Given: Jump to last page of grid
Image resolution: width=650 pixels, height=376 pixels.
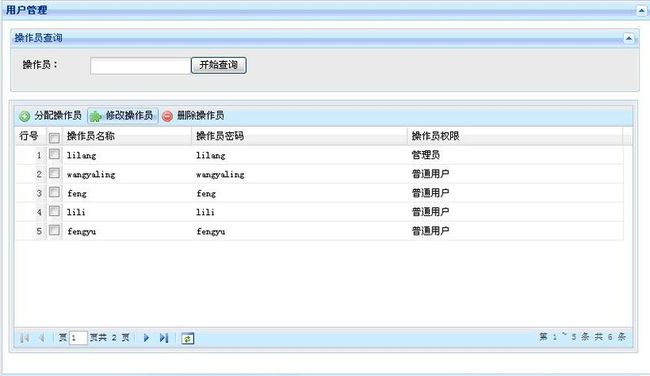Looking at the screenshot, I should pos(164,338).
